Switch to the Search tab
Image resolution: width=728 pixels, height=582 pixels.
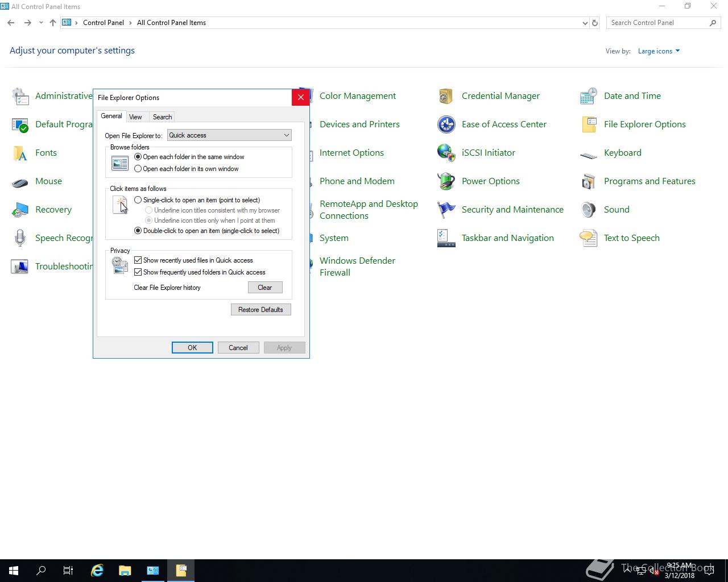coord(162,117)
